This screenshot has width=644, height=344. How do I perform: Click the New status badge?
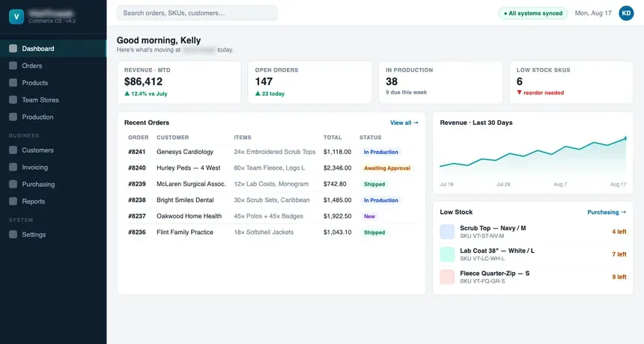369,216
